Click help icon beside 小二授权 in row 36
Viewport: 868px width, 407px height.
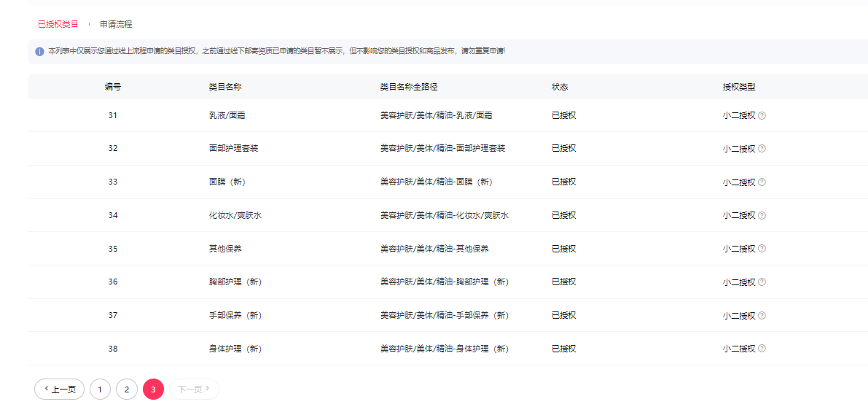point(762,282)
